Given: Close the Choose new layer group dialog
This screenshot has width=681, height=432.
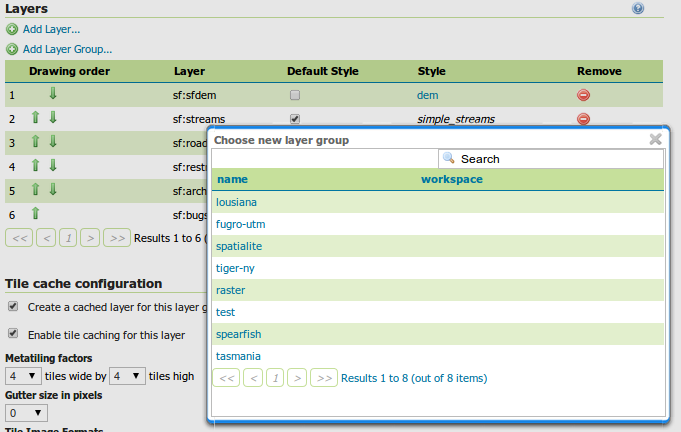Looking at the screenshot, I should [655, 139].
